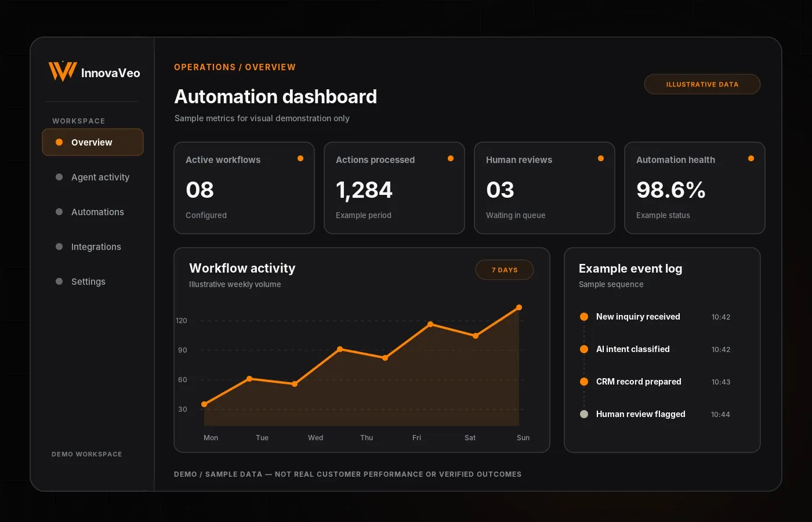Click the New inquiry received event marker
Image resolution: width=812 pixels, height=522 pixels.
584,317
